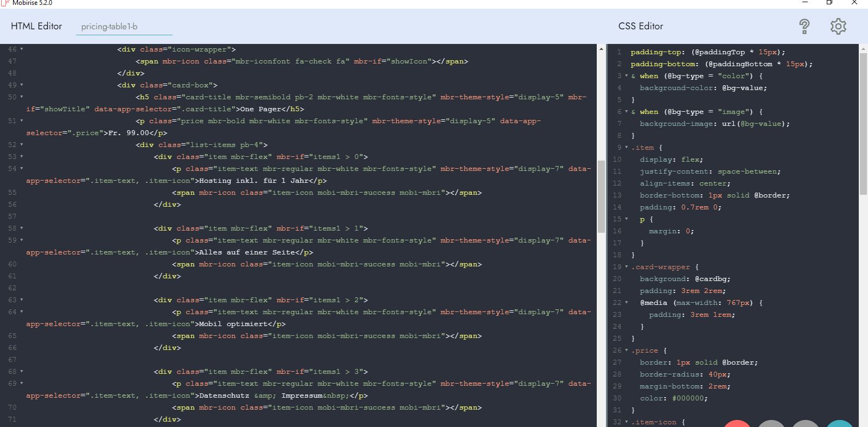Collapse the icon-wrapper div at line 46
Viewport: 868px width, 427px height.
pos(22,49)
